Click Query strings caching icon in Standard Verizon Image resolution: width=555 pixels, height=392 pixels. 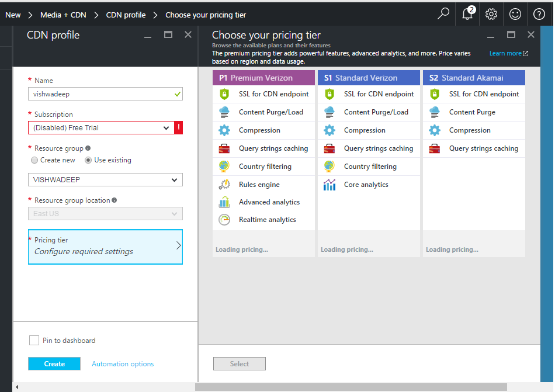(329, 148)
